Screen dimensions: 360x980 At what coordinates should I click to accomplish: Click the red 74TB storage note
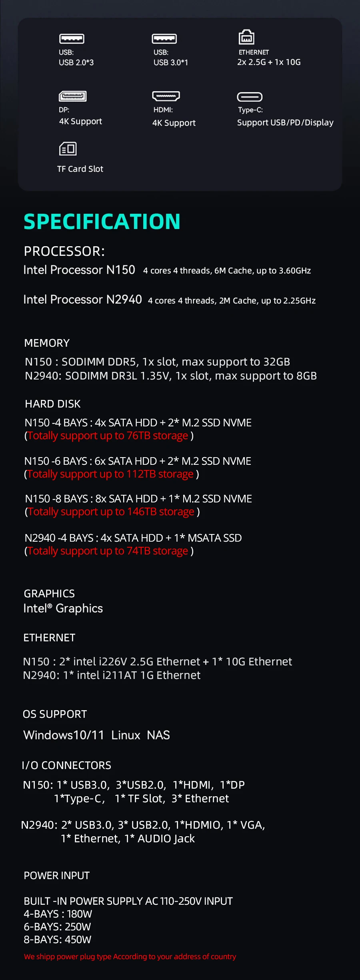tap(108, 551)
